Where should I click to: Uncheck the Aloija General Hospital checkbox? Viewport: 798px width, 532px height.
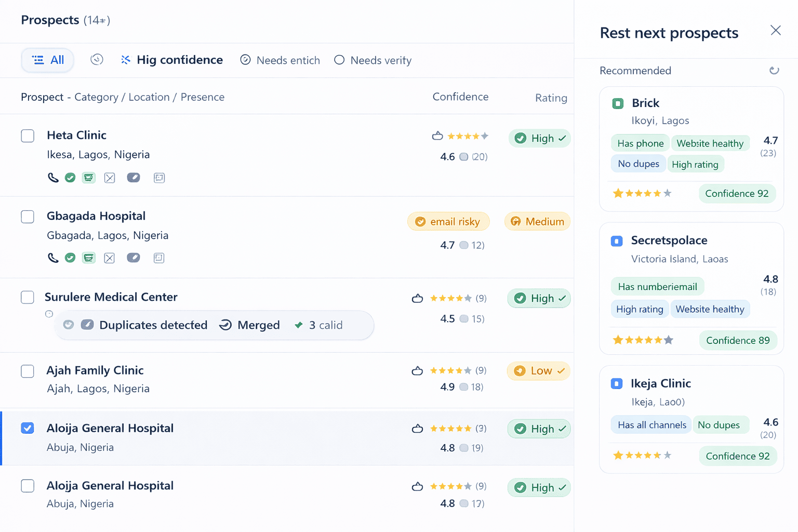click(x=28, y=428)
